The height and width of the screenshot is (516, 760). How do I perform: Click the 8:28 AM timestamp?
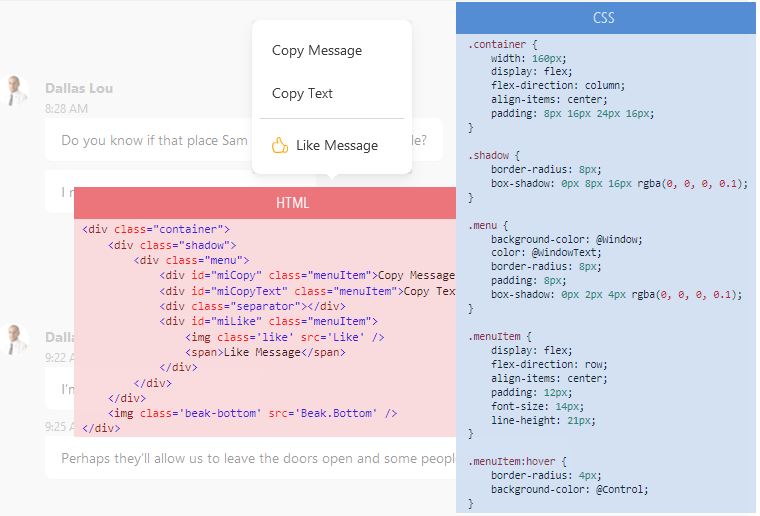click(x=66, y=109)
